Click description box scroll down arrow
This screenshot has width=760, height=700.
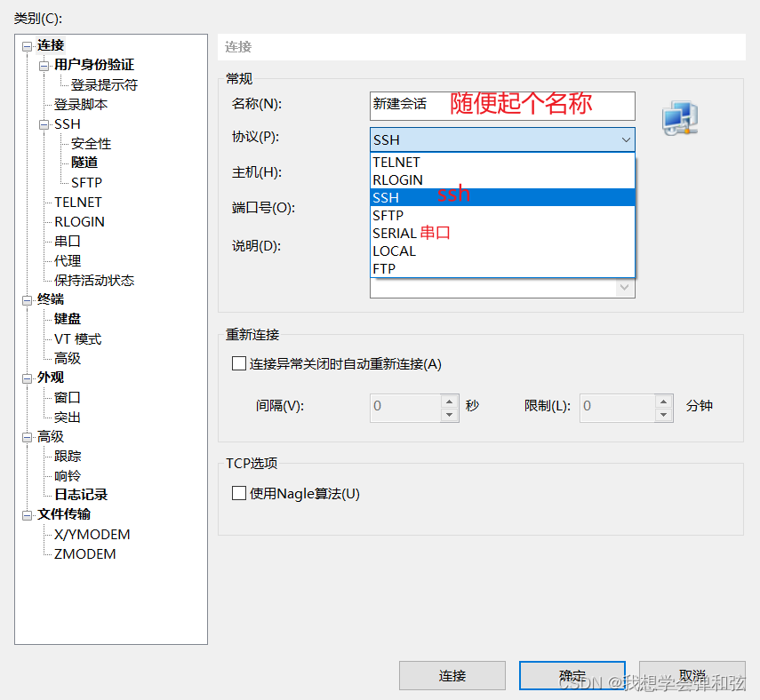pyautogui.click(x=625, y=287)
